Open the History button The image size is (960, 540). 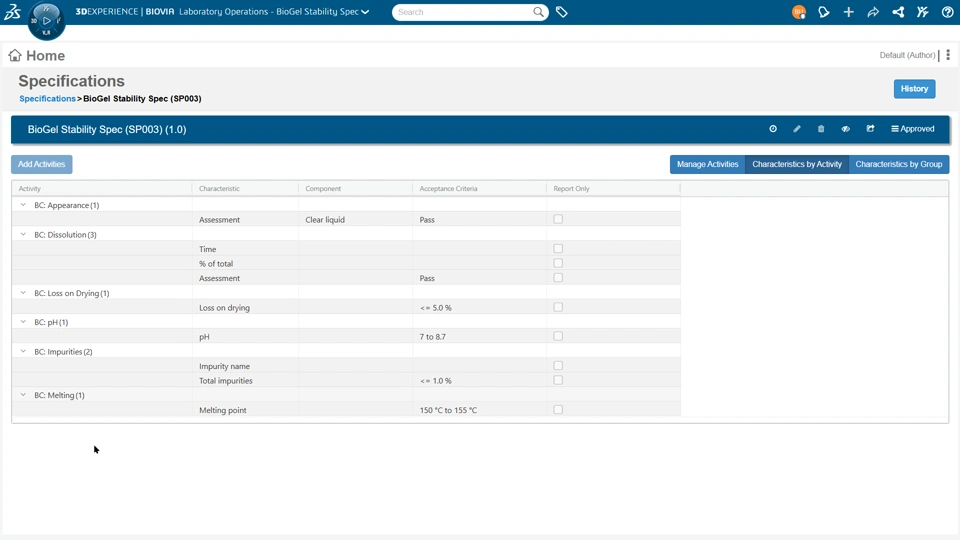[x=914, y=89]
